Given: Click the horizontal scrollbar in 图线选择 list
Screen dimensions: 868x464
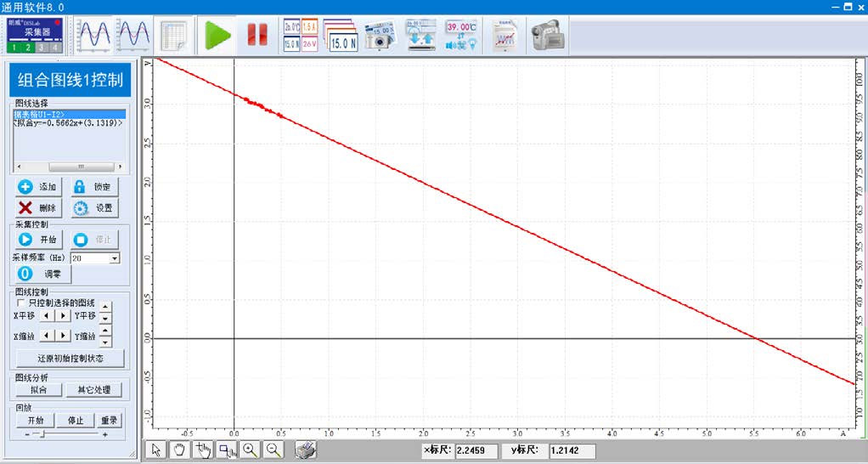Looking at the screenshot, I should 70,167.
